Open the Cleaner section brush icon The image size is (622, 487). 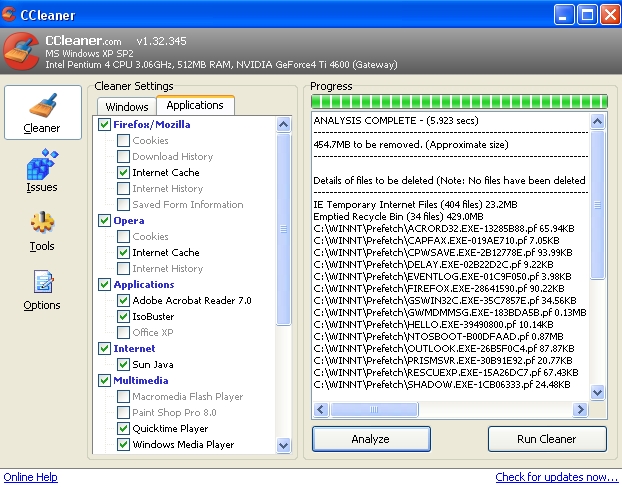(x=42, y=105)
